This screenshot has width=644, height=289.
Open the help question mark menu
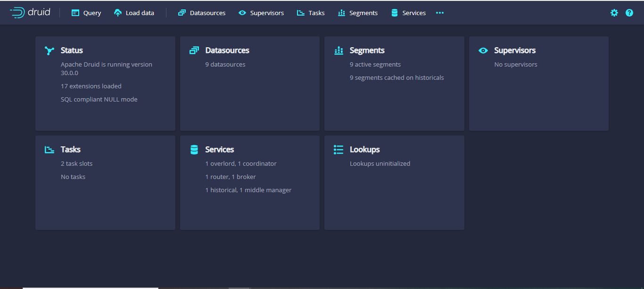coord(629,13)
